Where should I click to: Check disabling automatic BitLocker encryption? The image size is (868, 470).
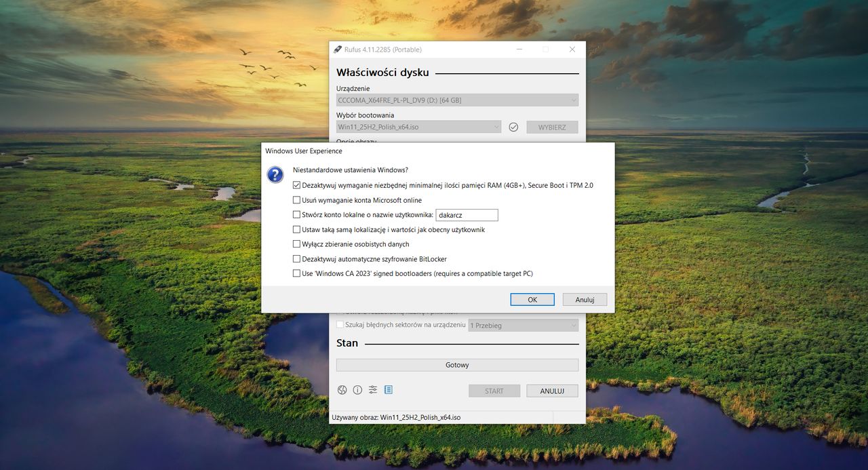tap(296, 258)
